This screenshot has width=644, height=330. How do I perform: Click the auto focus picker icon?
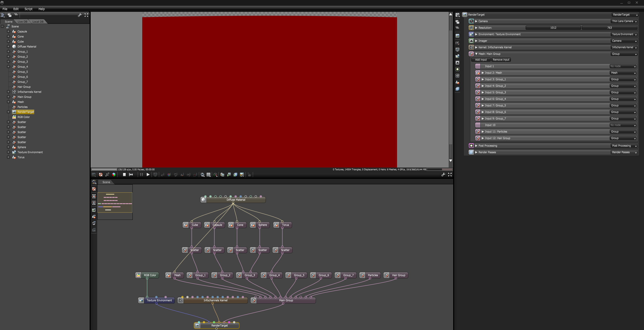click(162, 175)
